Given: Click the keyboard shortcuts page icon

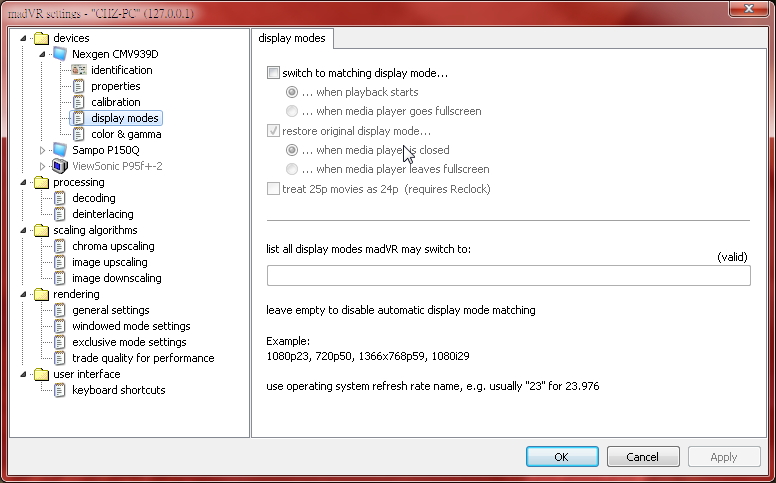Looking at the screenshot, I should coord(60,390).
